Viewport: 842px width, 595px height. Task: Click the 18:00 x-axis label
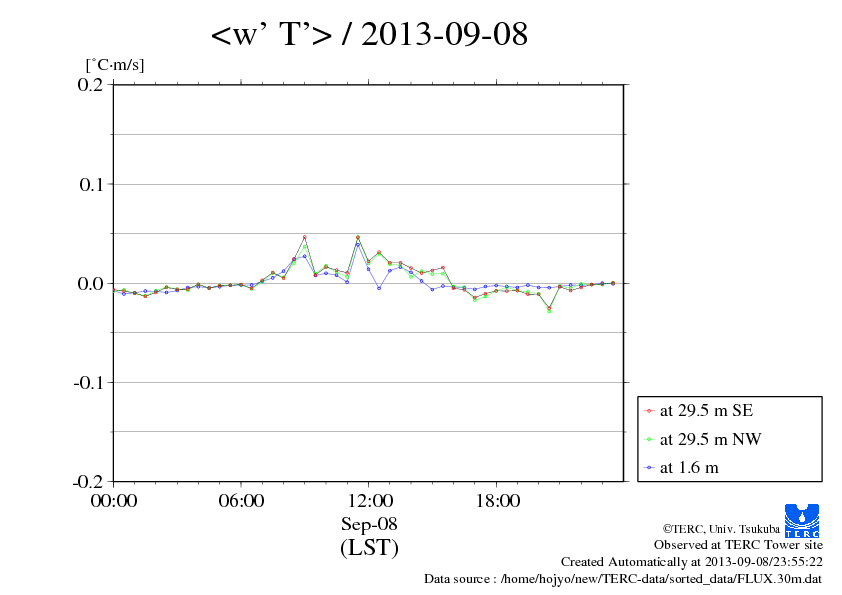pos(497,501)
